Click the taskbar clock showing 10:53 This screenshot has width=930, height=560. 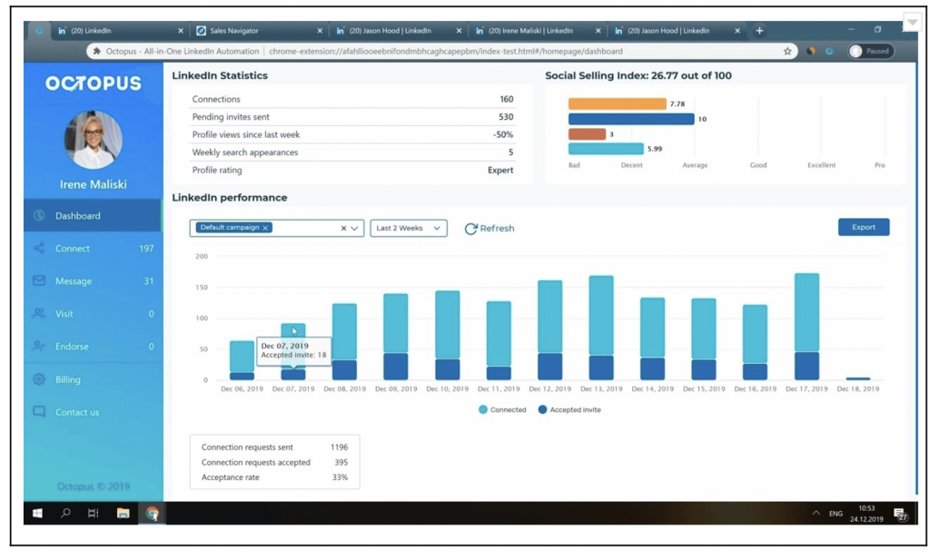866,508
